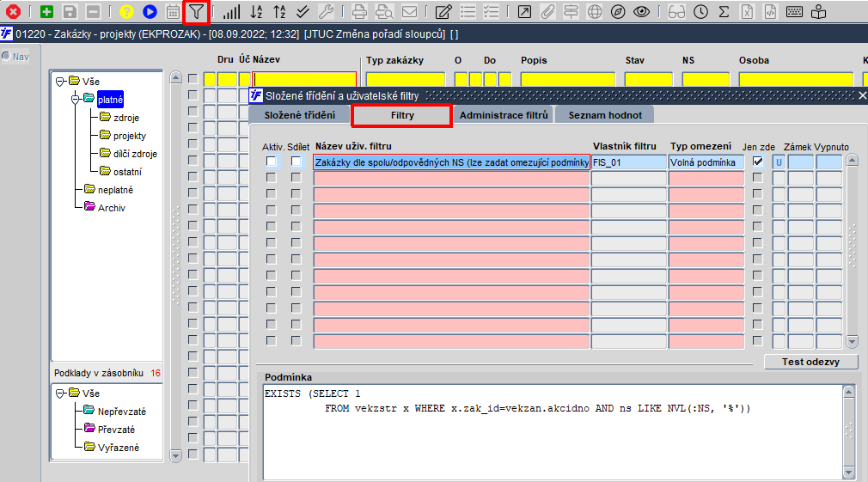Click the minus delete-record toolbar icon
This screenshot has width=868, height=482.
pos(93,12)
